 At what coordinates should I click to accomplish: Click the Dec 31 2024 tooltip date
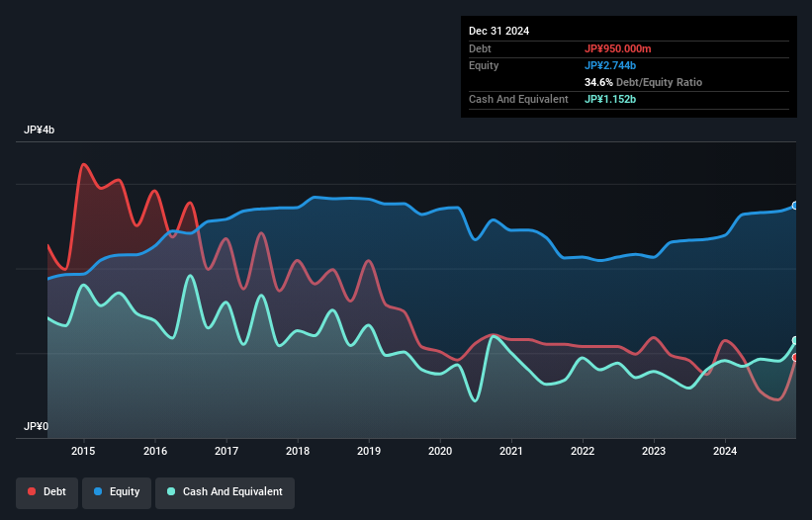point(499,31)
